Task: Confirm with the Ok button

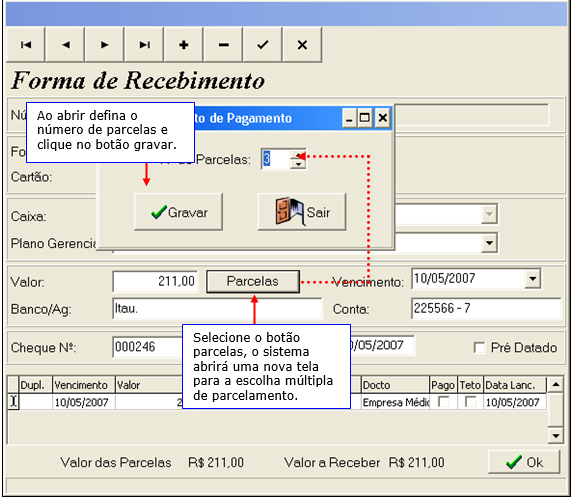Action: click(524, 462)
